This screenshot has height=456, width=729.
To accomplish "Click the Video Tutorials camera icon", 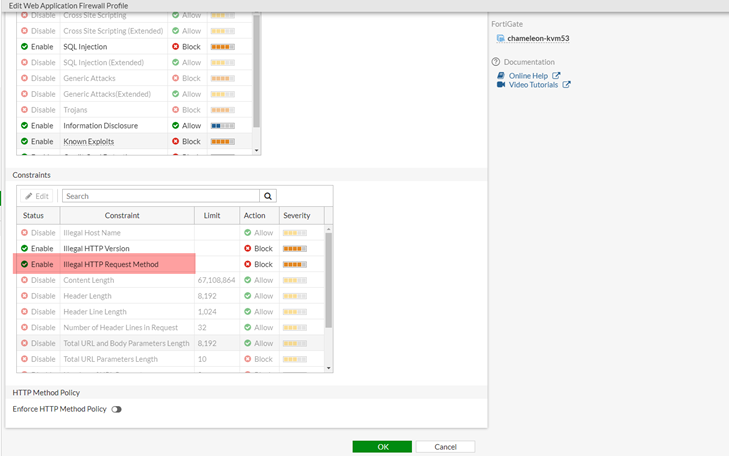I will (x=501, y=85).
